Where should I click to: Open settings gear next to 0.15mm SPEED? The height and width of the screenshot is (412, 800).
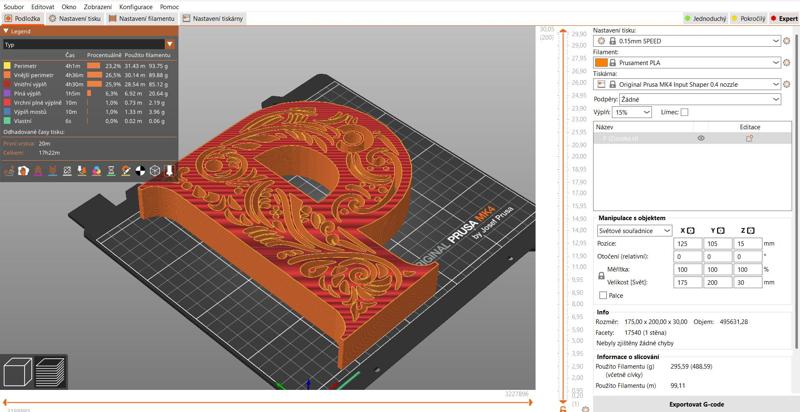pyautogui.click(x=787, y=41)
